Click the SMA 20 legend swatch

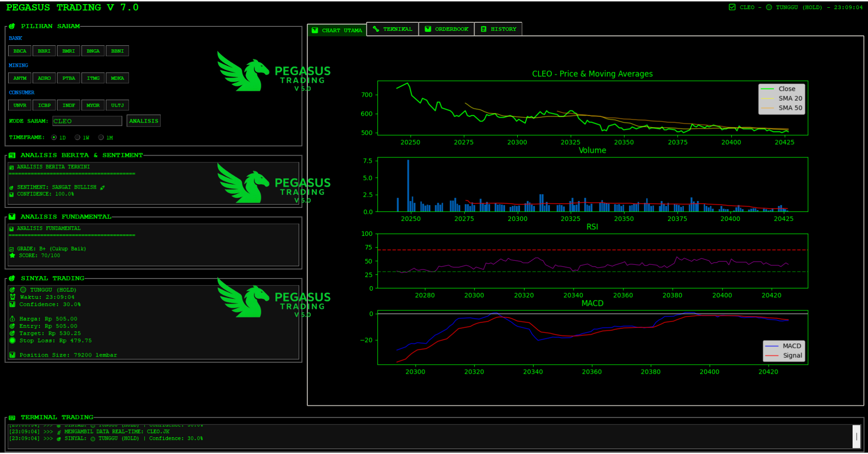767,98
